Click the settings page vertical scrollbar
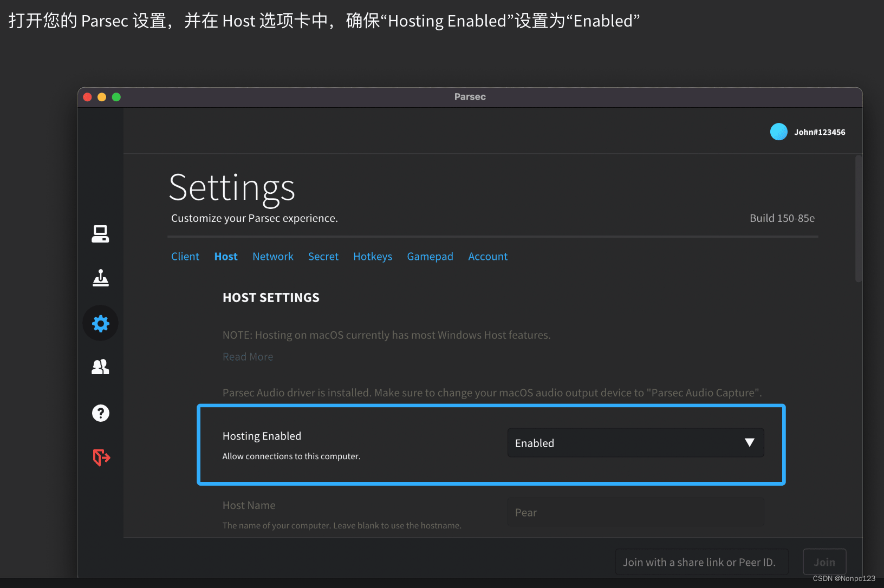884x588 pixels. (x=859, y=219)
